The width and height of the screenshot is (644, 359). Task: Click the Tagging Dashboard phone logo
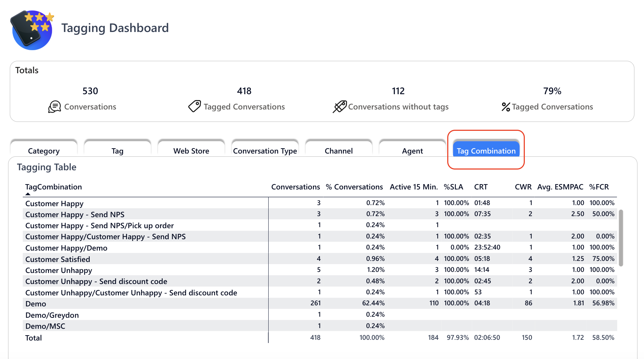(32, 30)
